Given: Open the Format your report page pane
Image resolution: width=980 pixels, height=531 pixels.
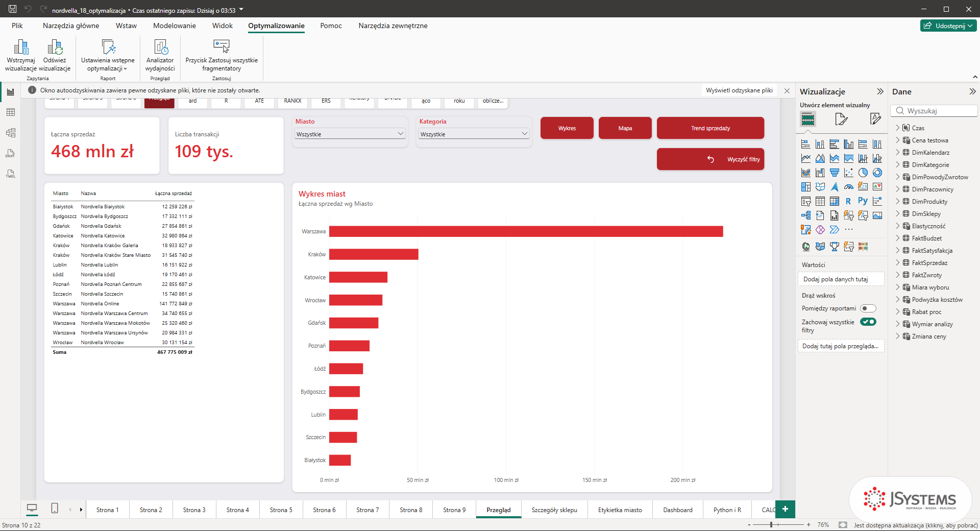Looking at the screenshot, I should (x=841, y=119).
